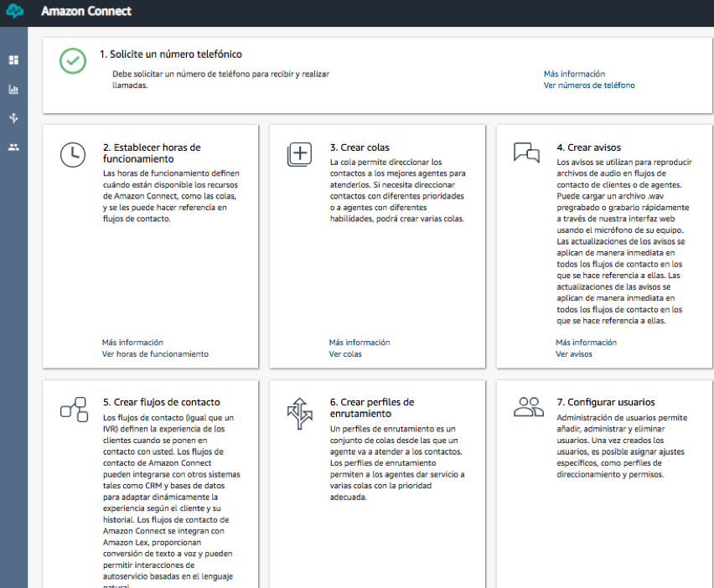This screenshot has width=714, height=588.
Task: Click the flowchart Crear flujos de contacto icon
Action: pyautogui.click(x=75, y=410)
